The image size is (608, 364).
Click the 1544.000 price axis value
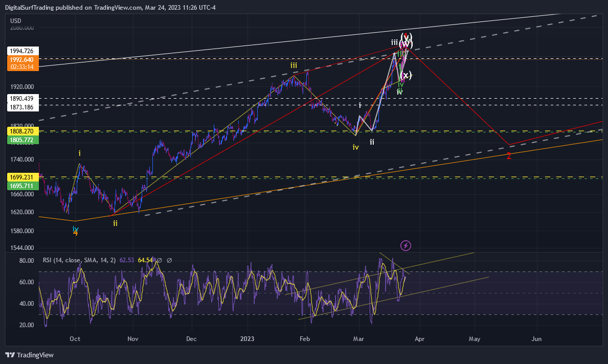tap(21, 248)
